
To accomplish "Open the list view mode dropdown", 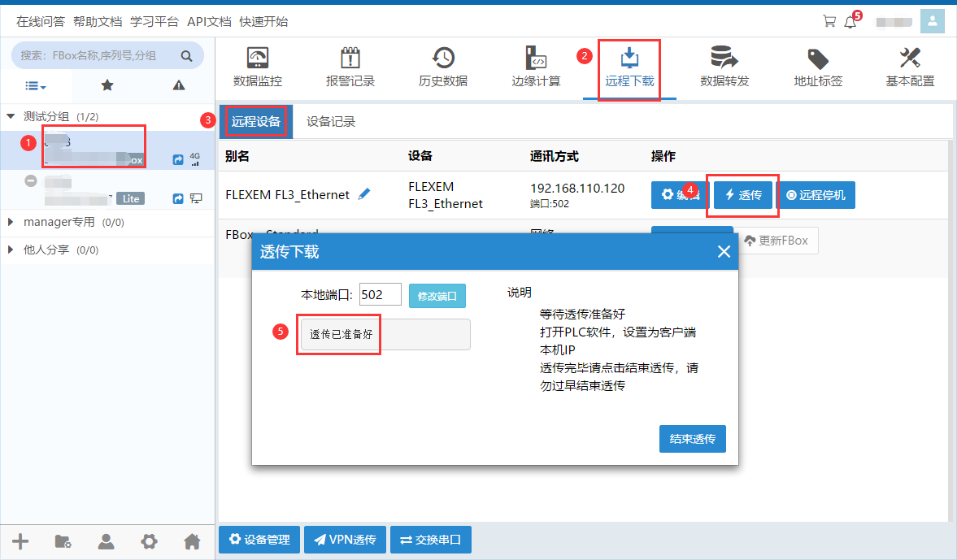I will click(x=35, y=85).
